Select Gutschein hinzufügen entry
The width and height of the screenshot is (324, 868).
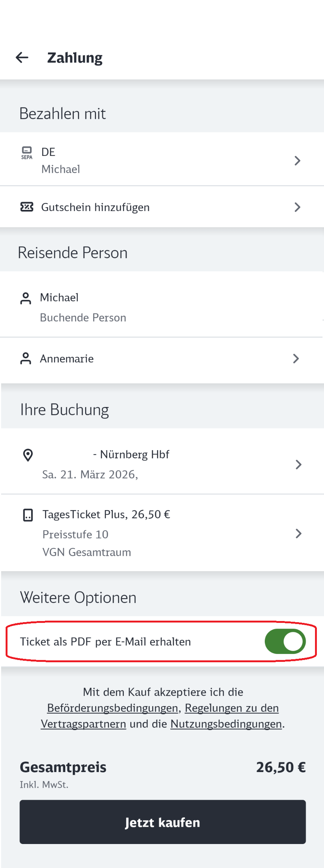click(x=95, y=207)
